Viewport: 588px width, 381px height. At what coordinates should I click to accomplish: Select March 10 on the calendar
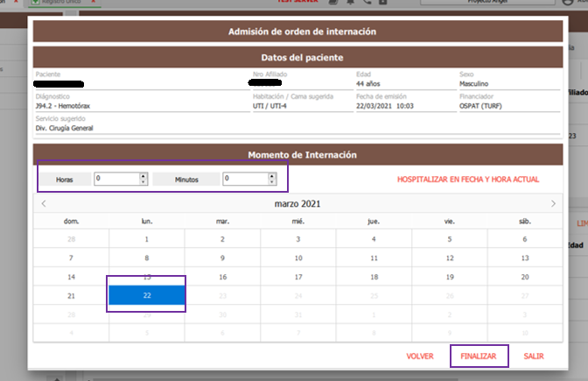[x=298, y=258]
